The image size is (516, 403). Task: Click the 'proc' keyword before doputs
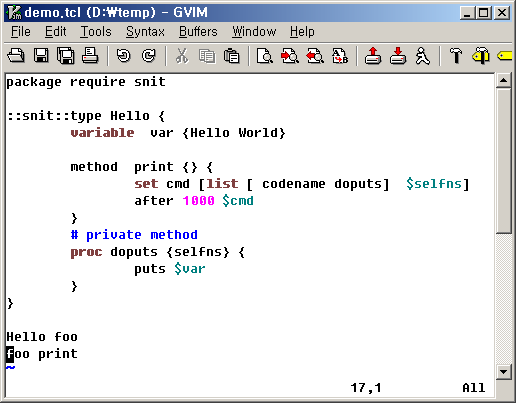click(x=86, y=252)
